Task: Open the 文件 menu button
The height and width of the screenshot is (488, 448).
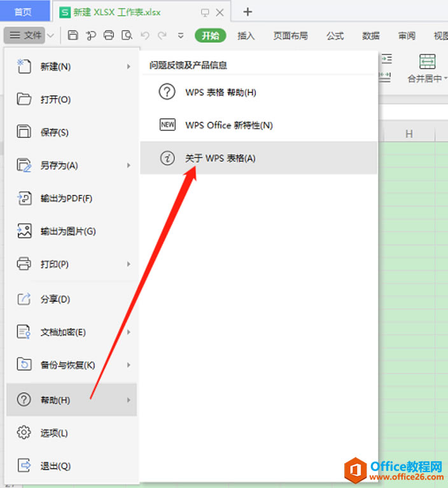Action: [25, 36]
